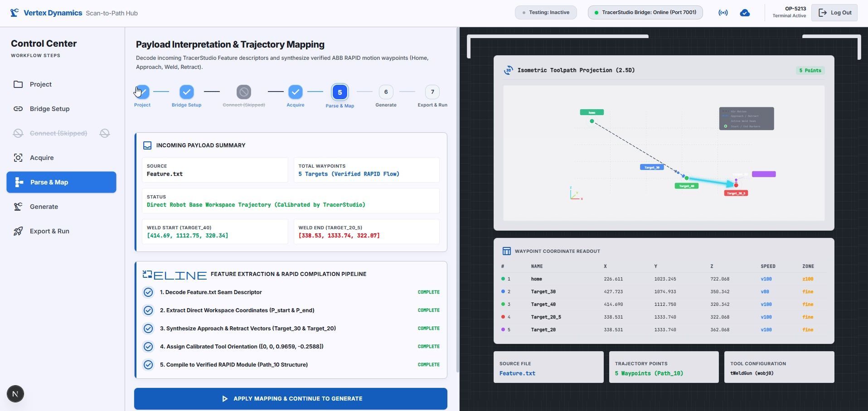Click the broadcast signal icon in header
The width and height of the screenshot is (868, 411).
point(723,13)
